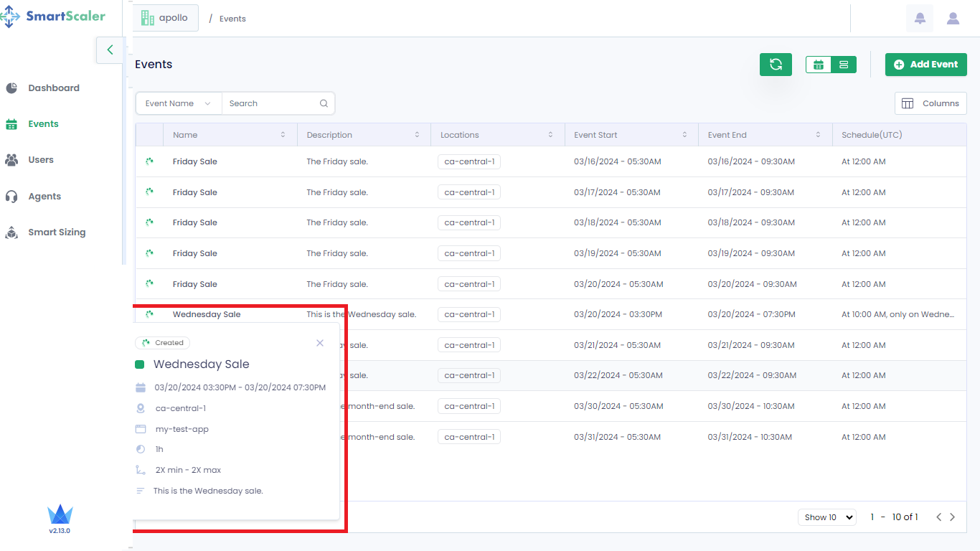Open the Show 10 page size dropdown

point(827,517)
